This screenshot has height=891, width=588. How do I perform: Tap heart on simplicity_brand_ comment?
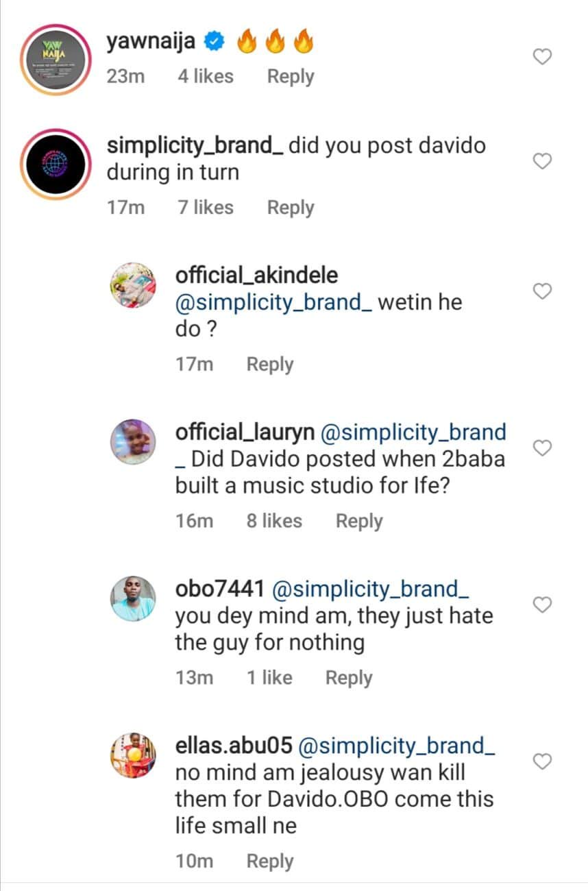(542, 161)
